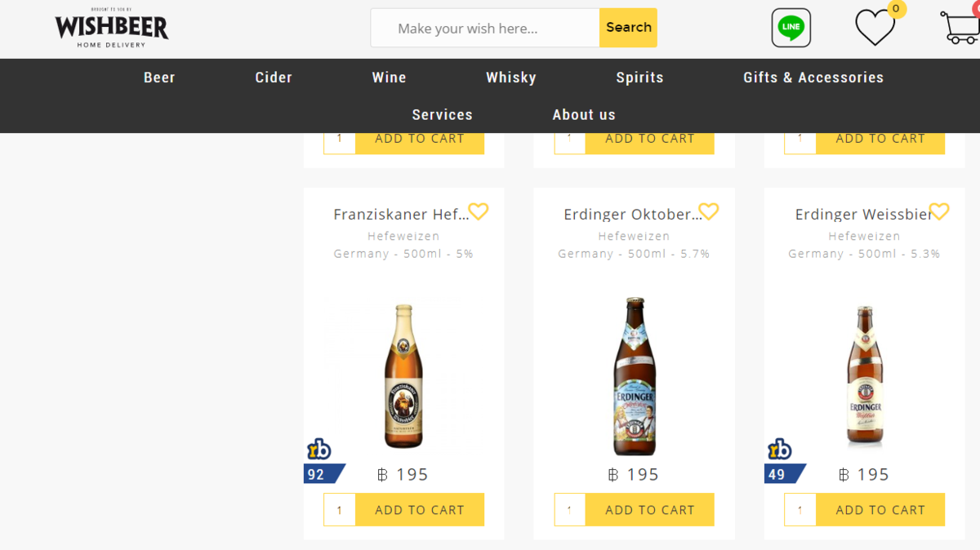This screenshot has width=980, height=550.
Task: Open the shopping cart icon
Action: (x=960, y=27)
